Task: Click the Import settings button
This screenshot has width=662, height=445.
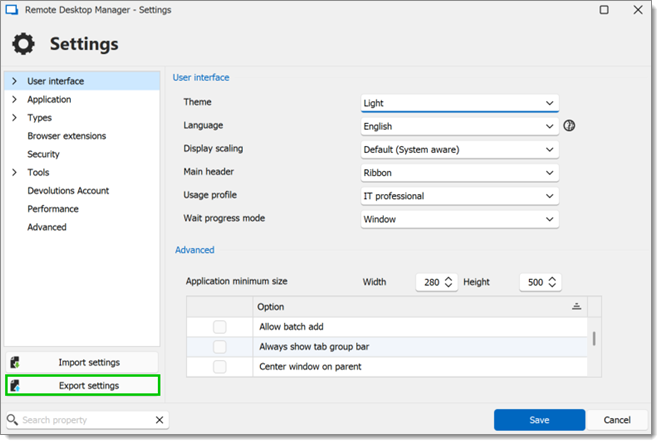Action: tap(82, 362)
